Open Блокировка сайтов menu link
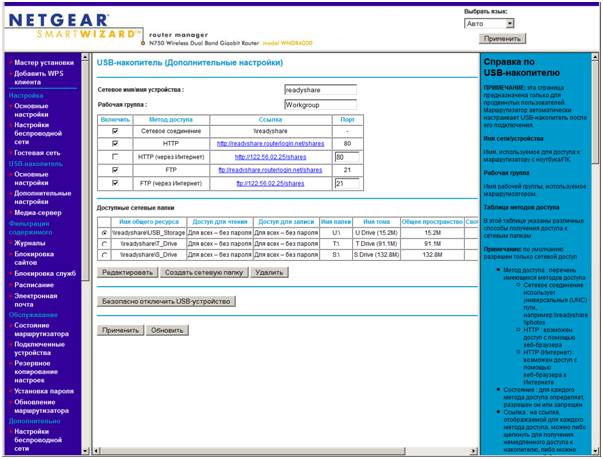This screenshot has height=459, width=603. (34, 258)
